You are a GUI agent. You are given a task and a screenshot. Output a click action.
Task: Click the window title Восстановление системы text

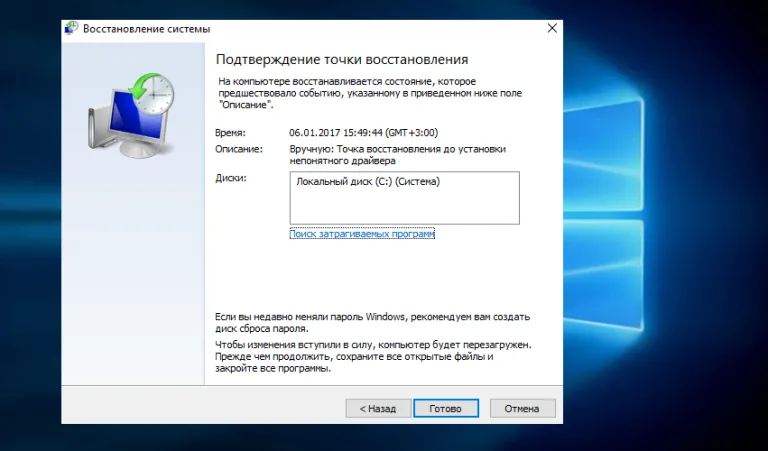click(146, 29)
